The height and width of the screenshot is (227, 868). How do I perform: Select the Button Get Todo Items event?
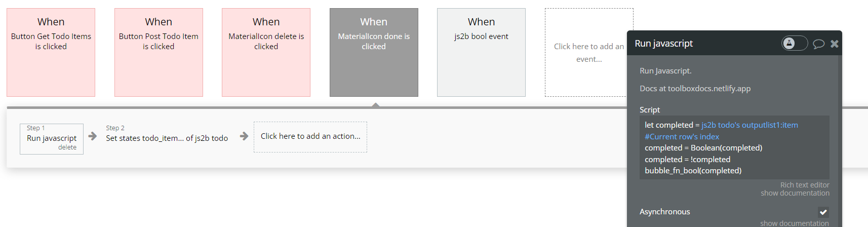click(x=51, y=53)
